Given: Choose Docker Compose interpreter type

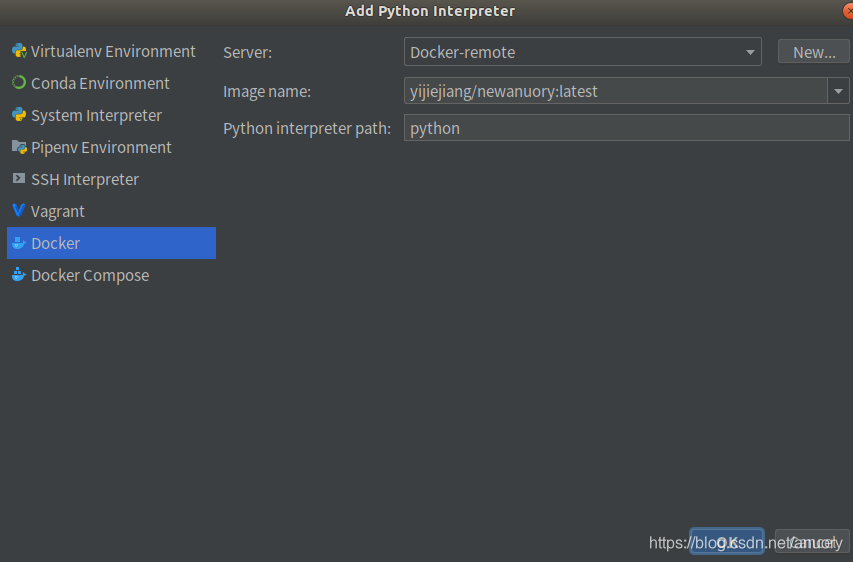Looking at the screenshot, I should click(112, 275).
